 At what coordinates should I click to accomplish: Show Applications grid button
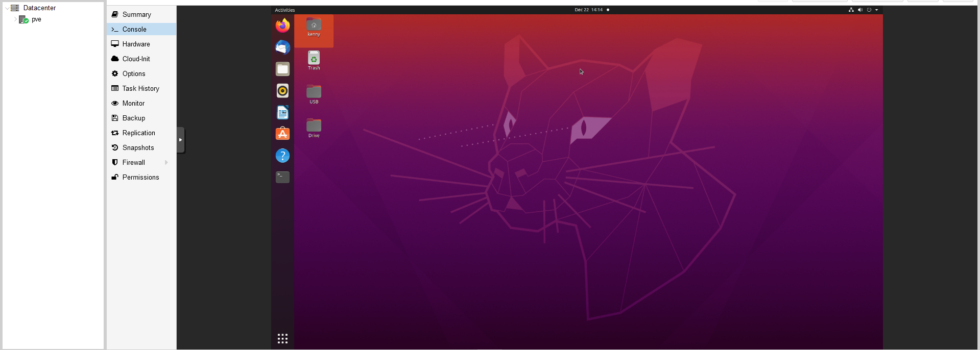click(x=282, y=339)
